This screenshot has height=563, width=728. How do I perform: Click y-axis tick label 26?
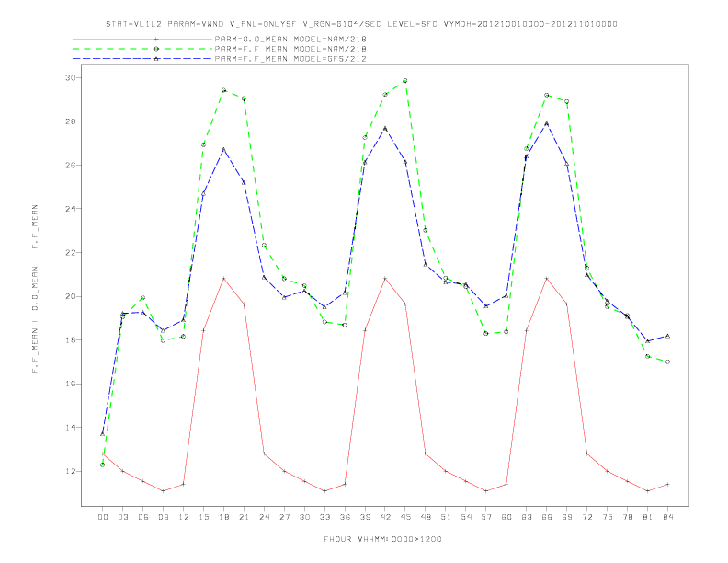click(70, 166)
